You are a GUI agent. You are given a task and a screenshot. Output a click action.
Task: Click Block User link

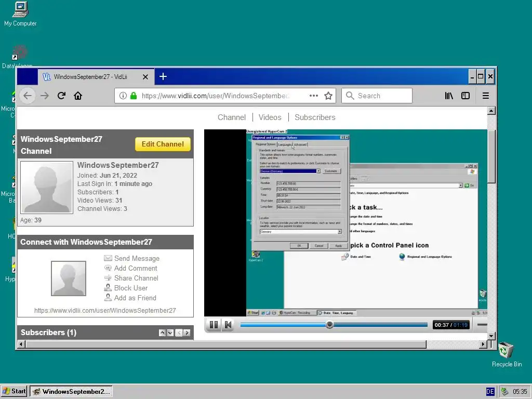tap(130, 288)
